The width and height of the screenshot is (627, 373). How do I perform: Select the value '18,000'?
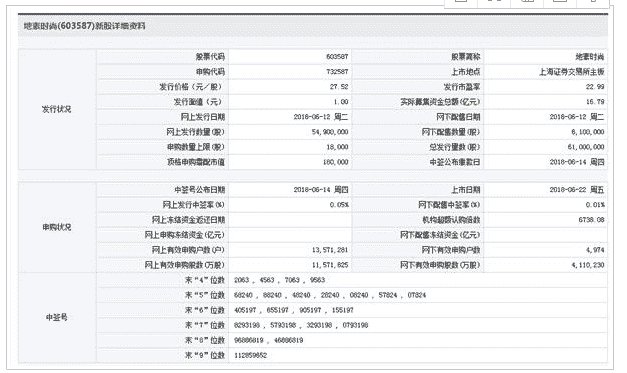coord(337,147)
